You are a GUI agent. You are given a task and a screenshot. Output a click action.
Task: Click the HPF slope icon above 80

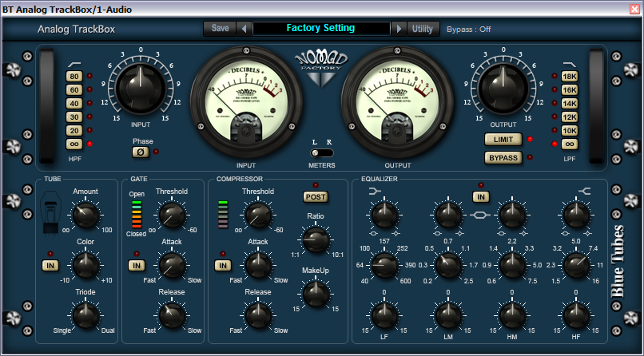tap(74, 65)
